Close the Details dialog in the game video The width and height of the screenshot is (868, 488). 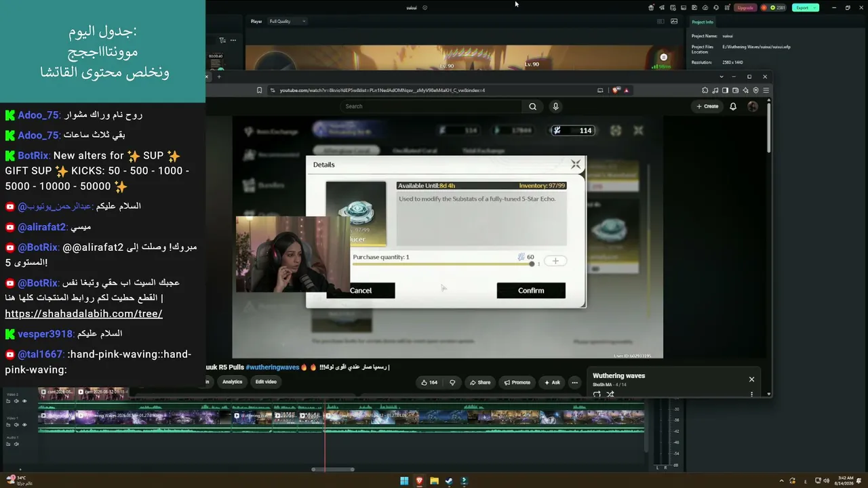click(576, 164)
